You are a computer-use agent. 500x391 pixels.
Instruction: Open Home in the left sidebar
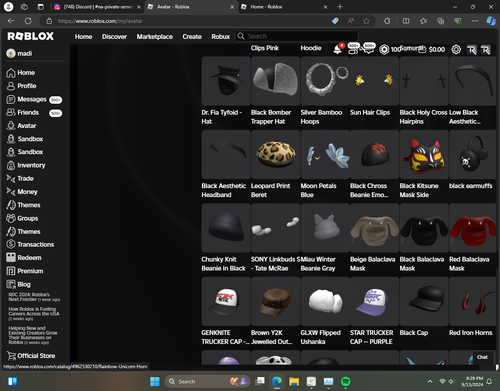tap(21, 73)
